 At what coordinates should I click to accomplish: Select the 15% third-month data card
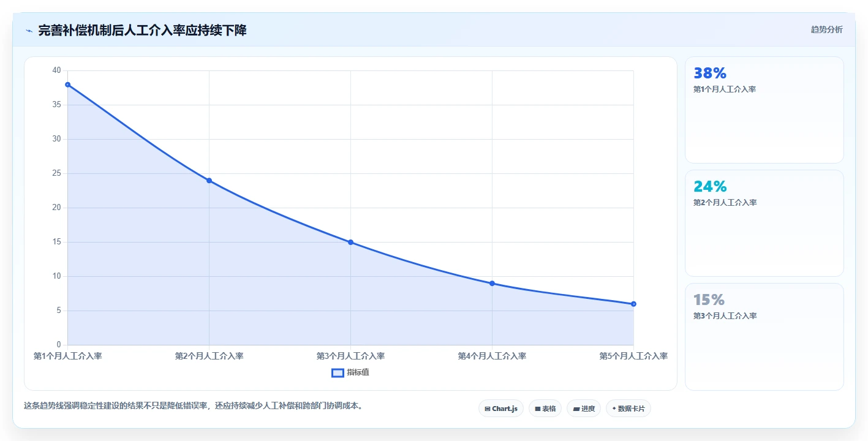pos(764,336)
